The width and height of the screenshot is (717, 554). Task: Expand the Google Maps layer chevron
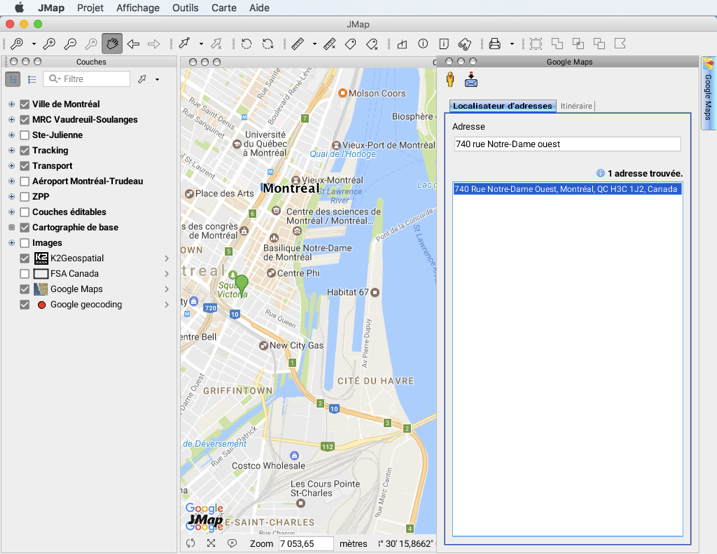click(x=167, y=289)
